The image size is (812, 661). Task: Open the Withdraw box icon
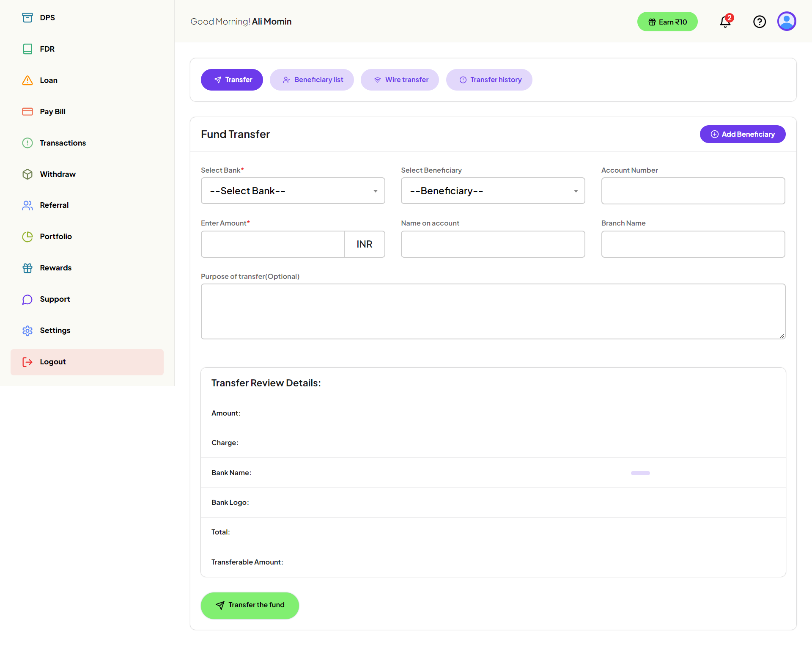[27, 174]
